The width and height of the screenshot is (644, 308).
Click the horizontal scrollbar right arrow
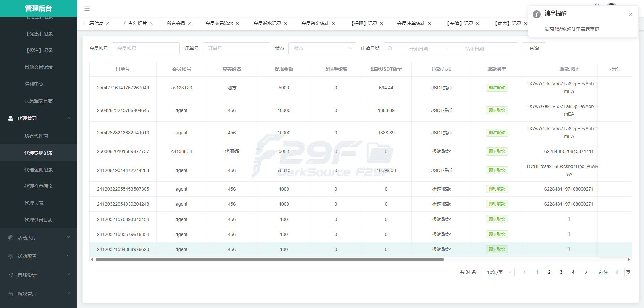[629, 259]
